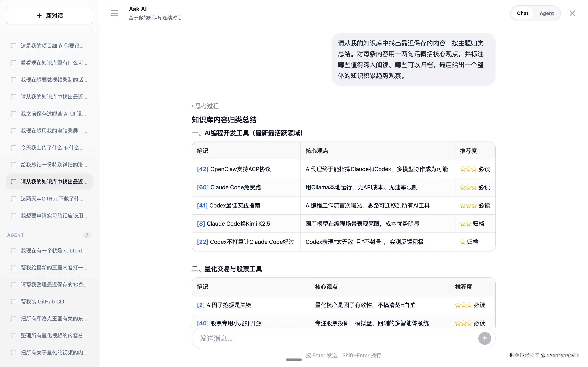
Task: Open note link [42] OpenClaw支持ACP协议
Action: (203, 169)
